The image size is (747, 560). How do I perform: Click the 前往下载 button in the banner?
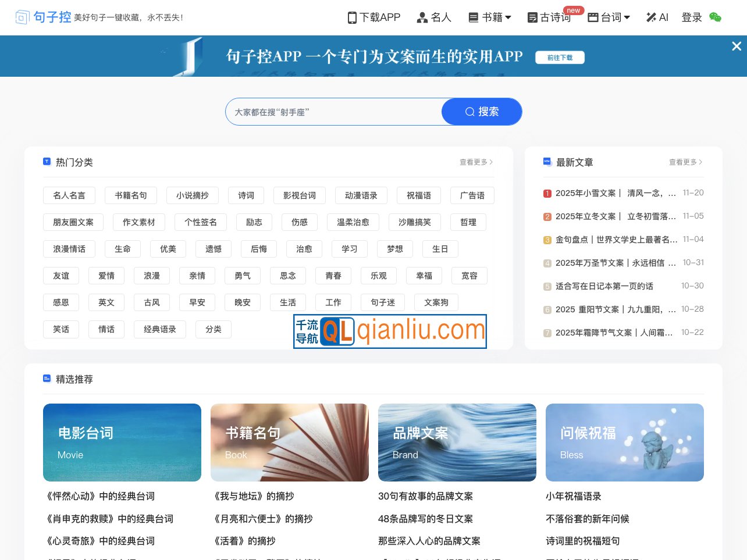[560, 57]
